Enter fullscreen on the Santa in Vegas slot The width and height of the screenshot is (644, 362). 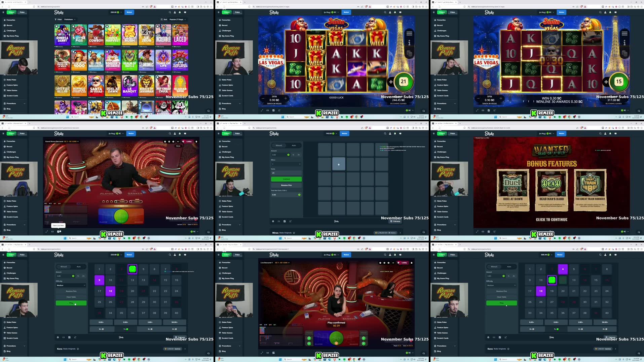pyautogui.click(x=262, y=110)
